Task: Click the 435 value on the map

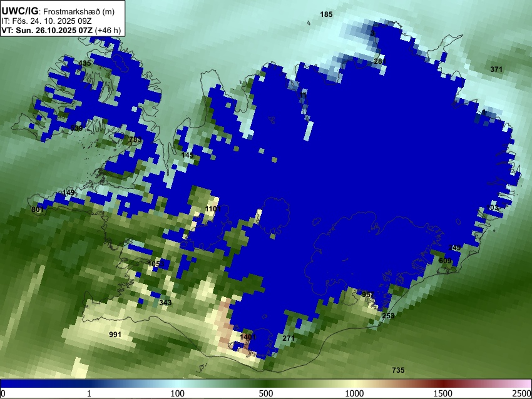Action: point(84,63)
